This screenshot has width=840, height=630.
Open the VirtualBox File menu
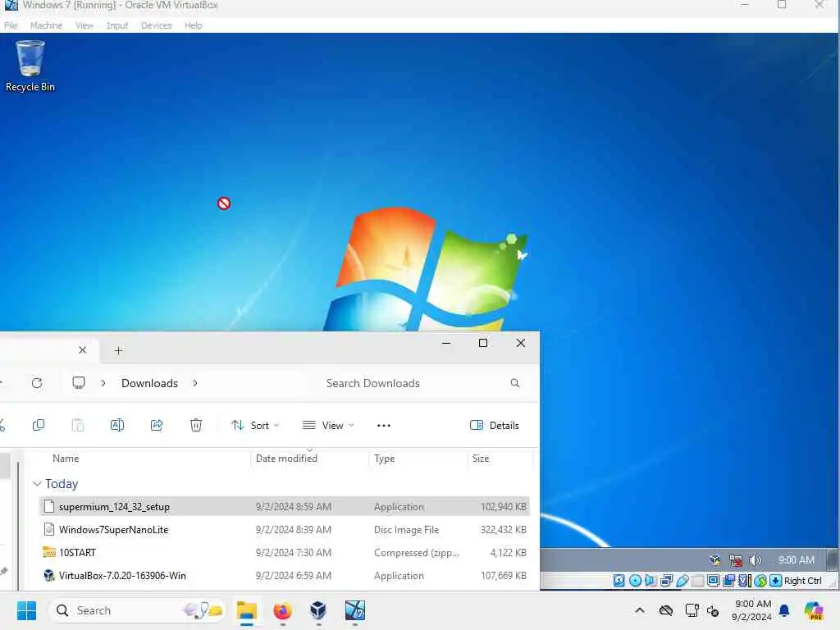11,25
